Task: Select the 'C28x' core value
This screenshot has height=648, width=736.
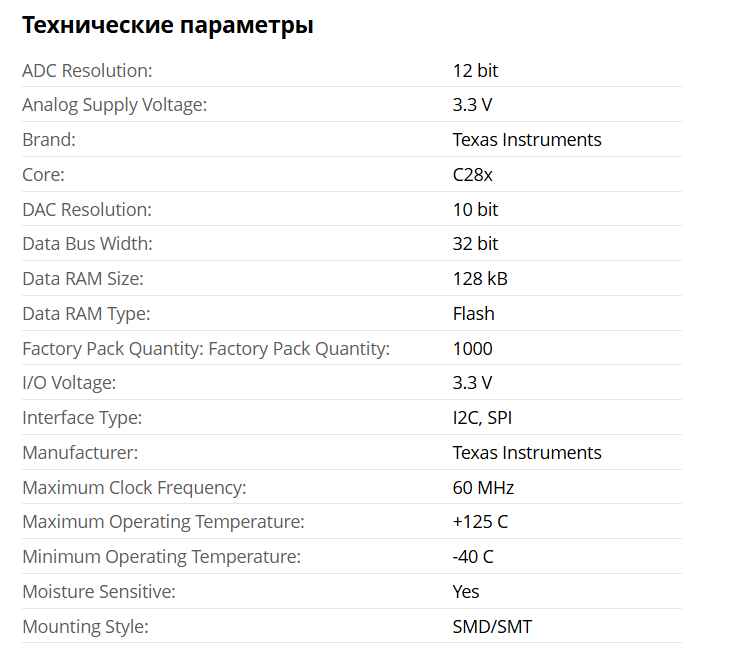Action: click(x=472, y=175)
